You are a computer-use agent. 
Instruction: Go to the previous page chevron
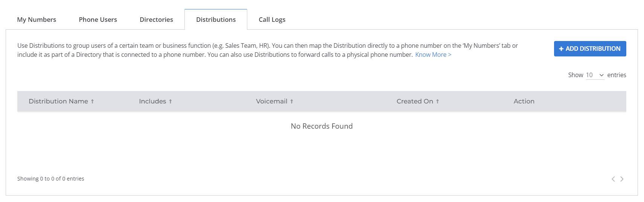coord(613,179)
